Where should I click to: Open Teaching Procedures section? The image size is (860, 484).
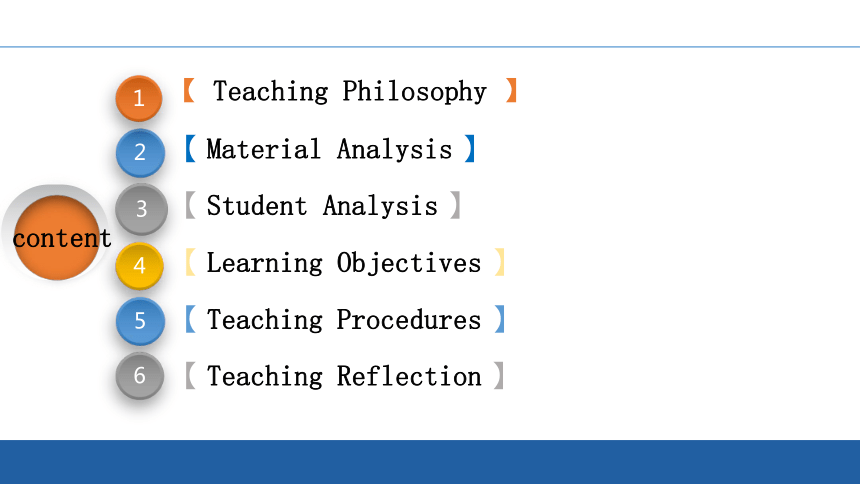(344, 319)
